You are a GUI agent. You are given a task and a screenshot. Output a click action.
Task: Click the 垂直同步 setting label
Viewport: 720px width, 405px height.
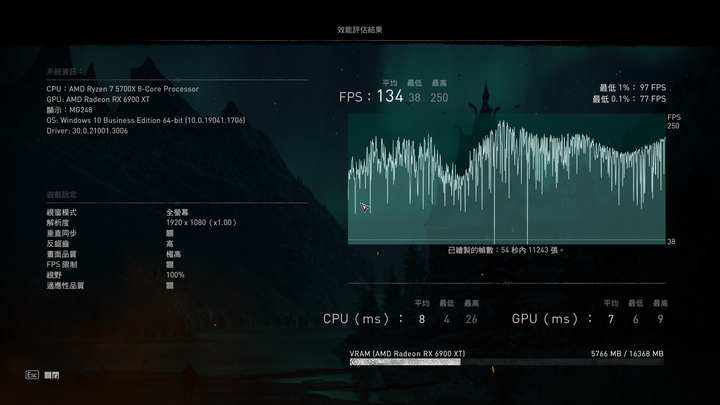(x=62, y=233)
